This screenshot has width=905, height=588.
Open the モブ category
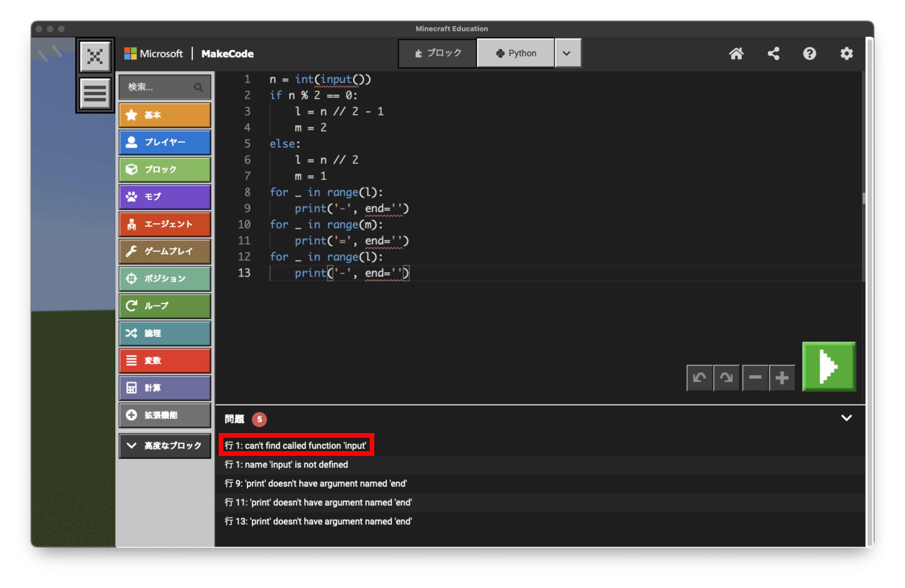[165, 197]
